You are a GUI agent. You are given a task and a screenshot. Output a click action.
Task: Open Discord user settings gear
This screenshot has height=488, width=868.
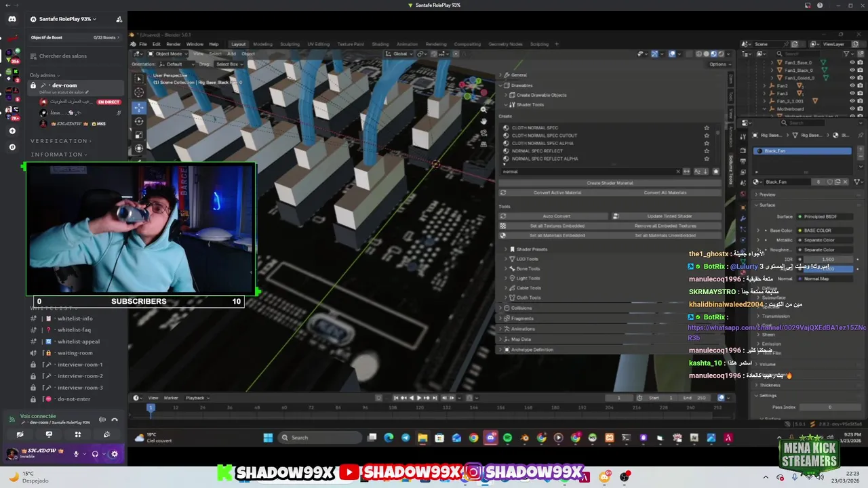point(114,454)
